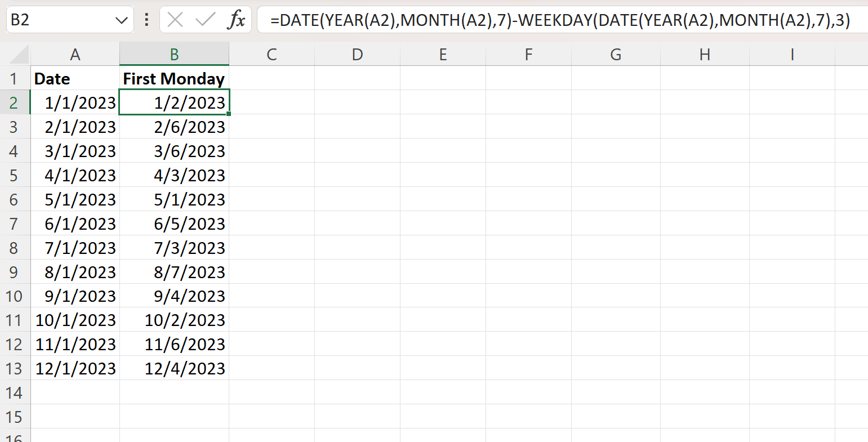Click the Cancel (X) formula icon

175,20
